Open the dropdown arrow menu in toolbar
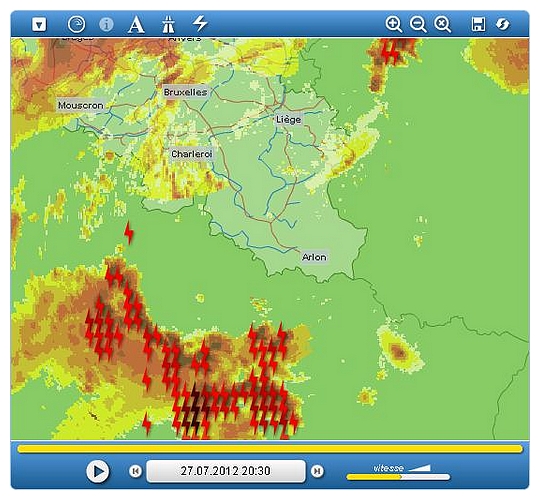This screenshot has height=500, width=540. (39, 24)
